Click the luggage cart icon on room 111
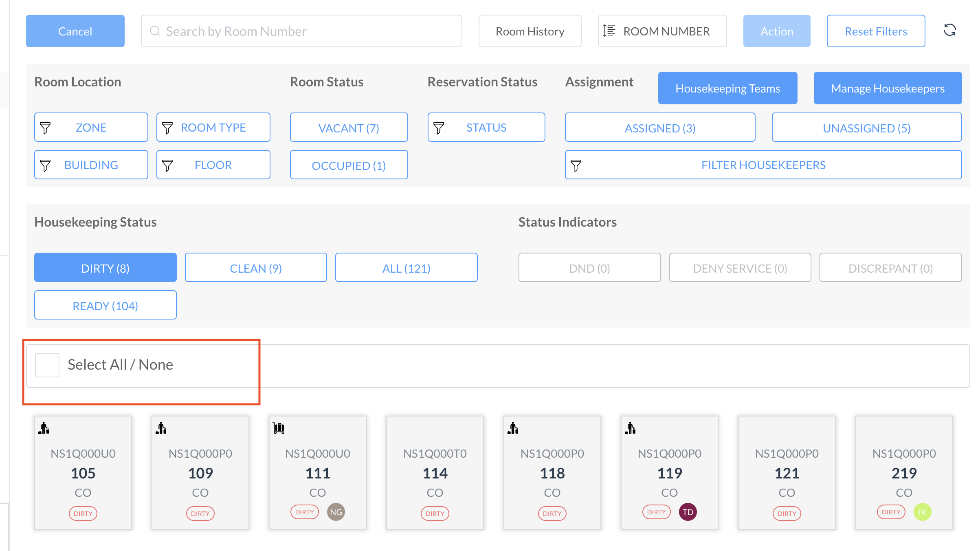 click(279, 428)
